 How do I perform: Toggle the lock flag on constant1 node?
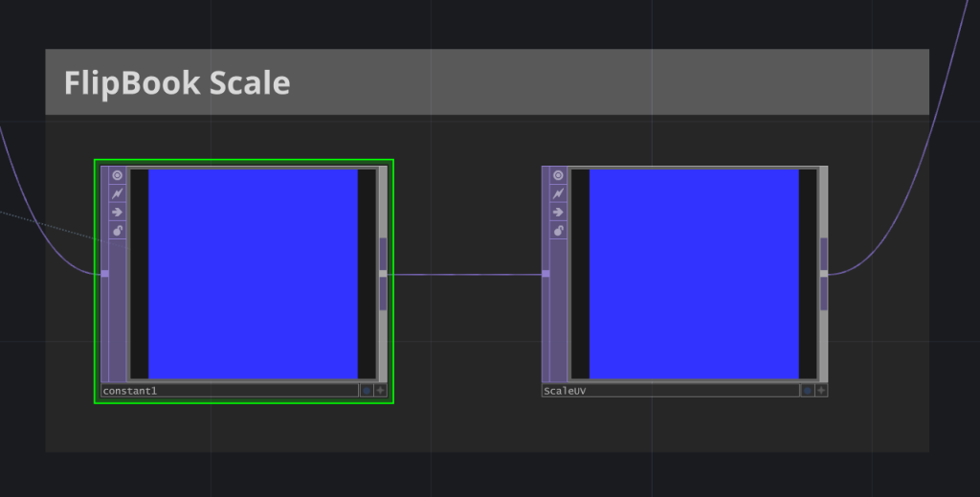(x=118, y=231)
